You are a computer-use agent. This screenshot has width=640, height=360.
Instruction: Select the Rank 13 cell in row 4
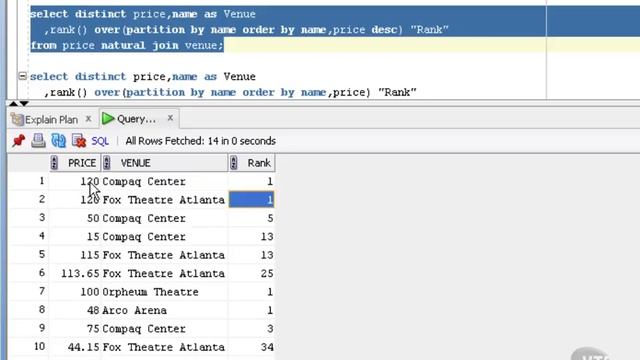click(x=251, y=236)
